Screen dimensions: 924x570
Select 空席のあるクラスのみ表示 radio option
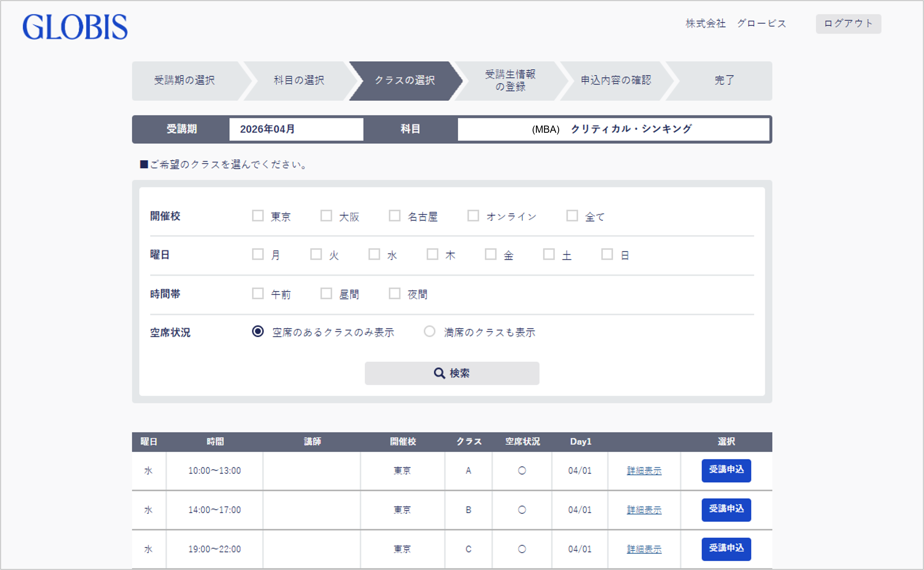(x=258, y=332)
